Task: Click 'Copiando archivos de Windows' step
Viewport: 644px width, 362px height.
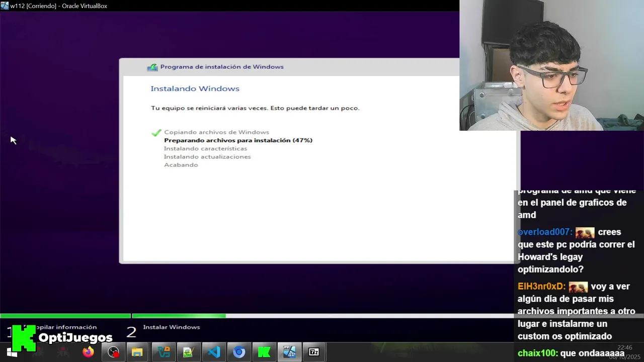Action: (216, 132)
